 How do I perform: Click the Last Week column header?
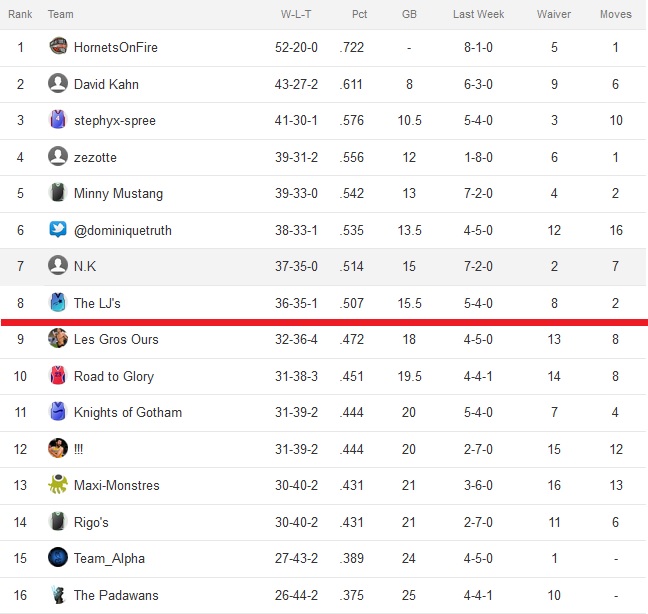(478, 14)
